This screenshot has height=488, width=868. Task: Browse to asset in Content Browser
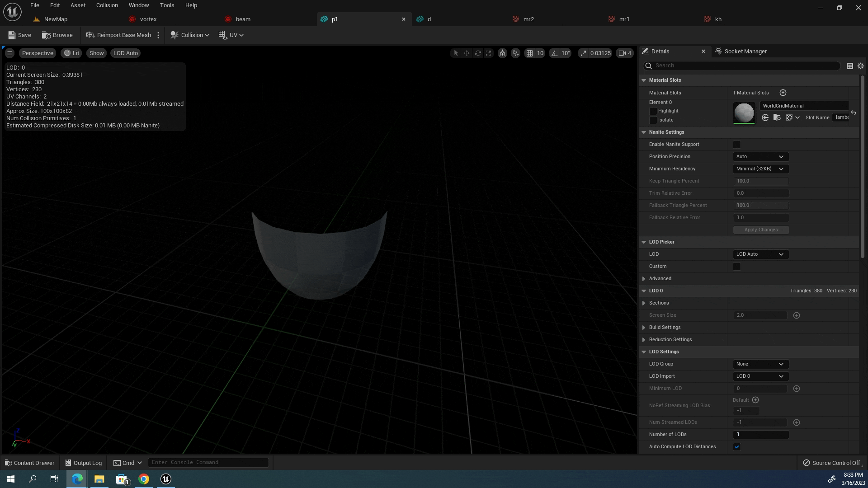pos(57,35)
